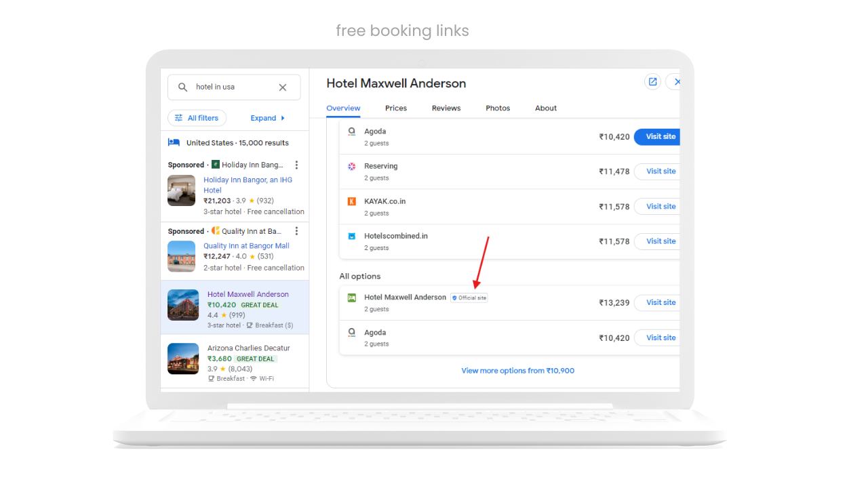Screen dimensions: 868x488
Task: Click the Official site badge
Action: (469, 298)
